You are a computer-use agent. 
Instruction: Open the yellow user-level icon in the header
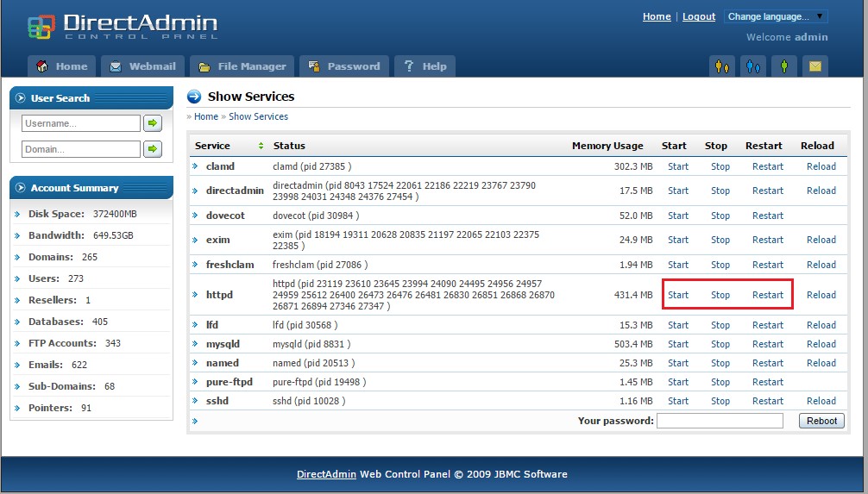[722, 66]
